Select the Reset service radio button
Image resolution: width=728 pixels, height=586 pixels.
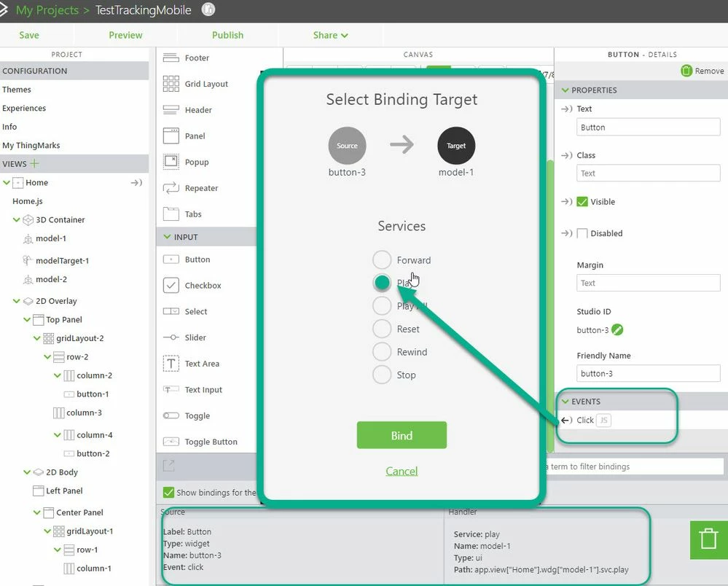(x=382, y=329)
